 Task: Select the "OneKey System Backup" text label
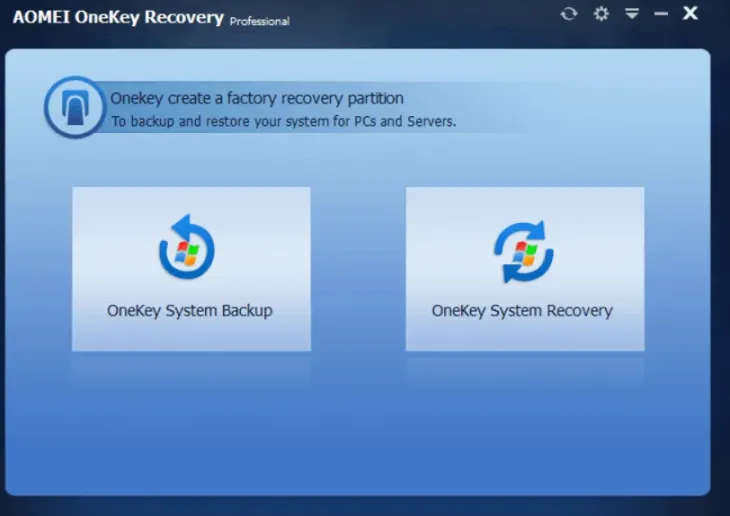pyautogui.click(x=190, y=310)
